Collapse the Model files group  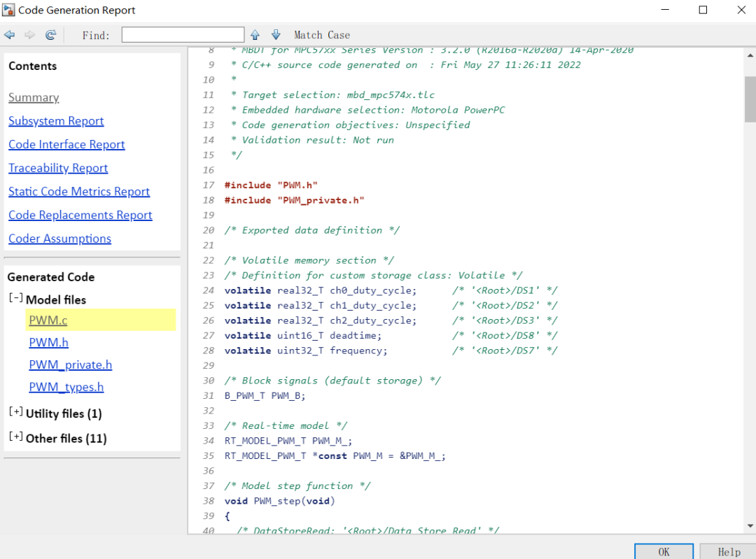coord(16,298)
